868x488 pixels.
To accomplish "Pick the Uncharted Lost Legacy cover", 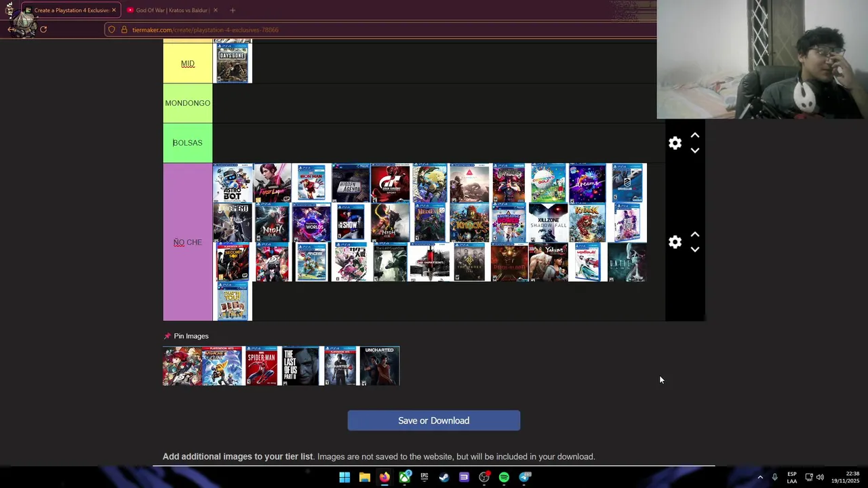I will pyautogui.click(x=380, y=366).
